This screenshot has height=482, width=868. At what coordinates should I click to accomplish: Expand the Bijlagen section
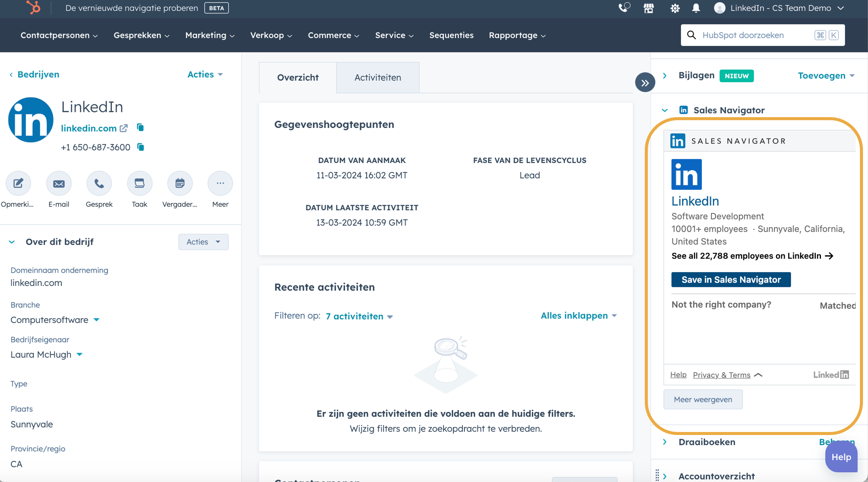665,76
